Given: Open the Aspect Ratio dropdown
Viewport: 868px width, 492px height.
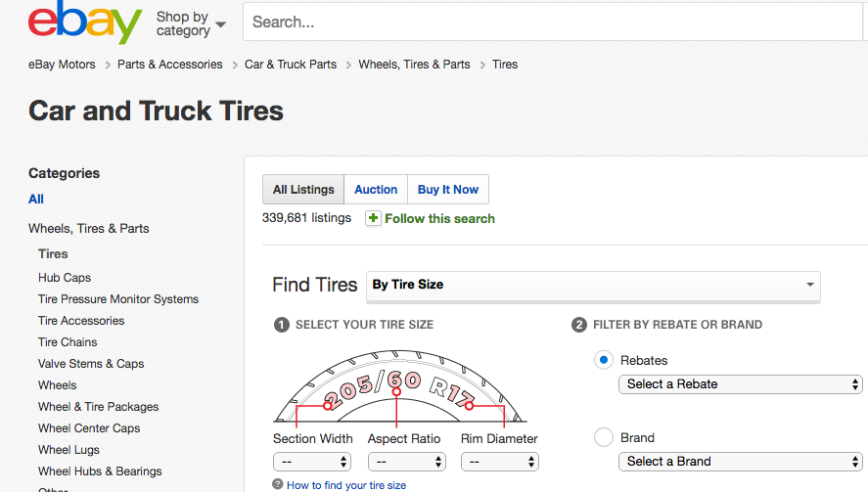Looking at the screenshot, I should pyautogui.click(x=404, y=461).
